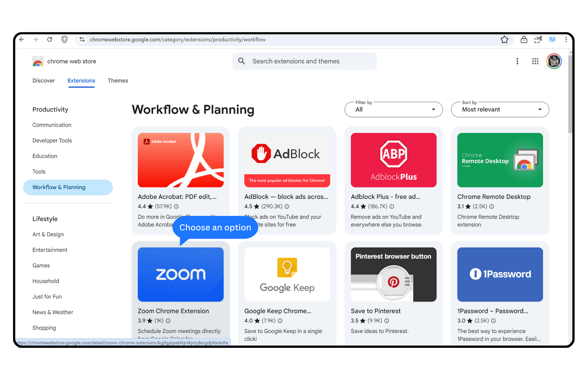Image resolution: width=588 pixels, height=380 pixels.
Task: Show rating info icon for Adblock Plus
Action: 392,207
